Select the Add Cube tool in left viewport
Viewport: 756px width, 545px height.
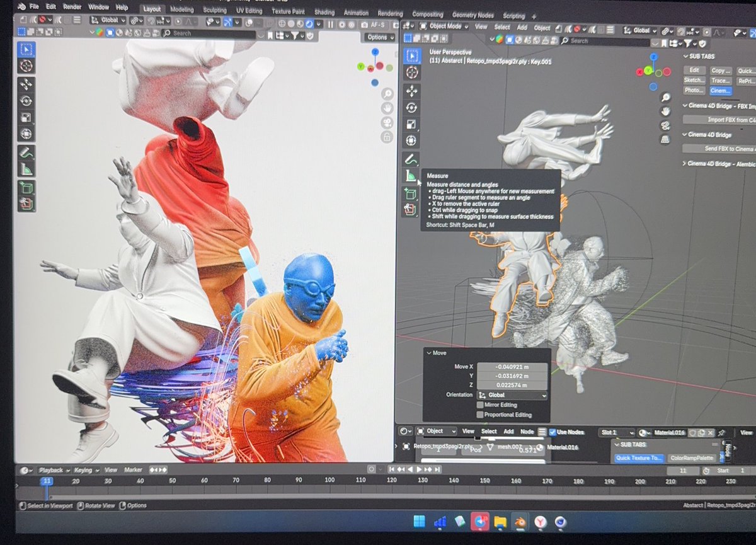(x=26, y=187)
